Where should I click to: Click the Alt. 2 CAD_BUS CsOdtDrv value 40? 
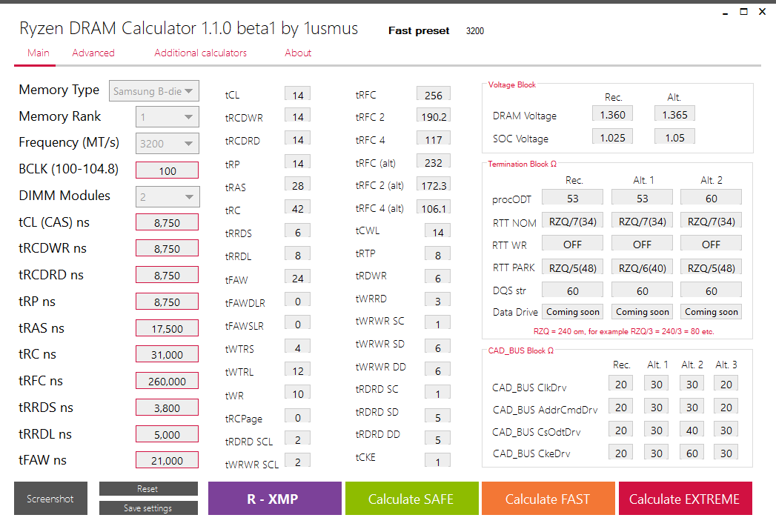pos(692,430)
